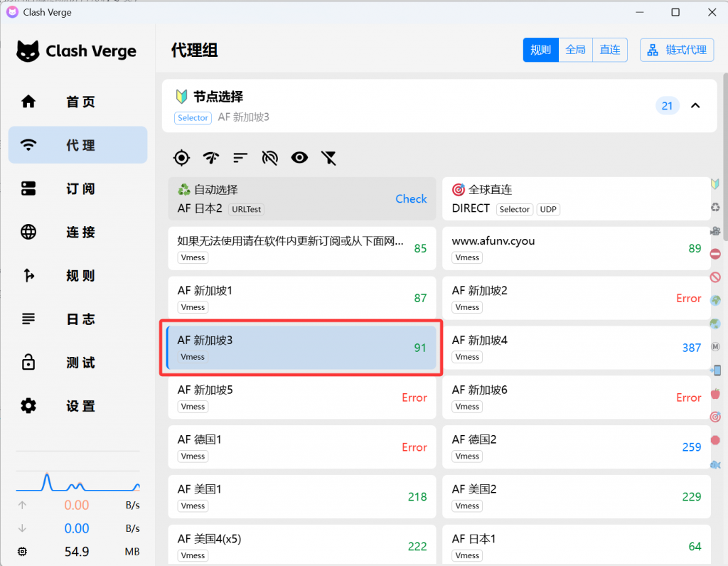Open the 测试 test page
The width and height of the screenshot is (728, 566).
click(78, 362)
